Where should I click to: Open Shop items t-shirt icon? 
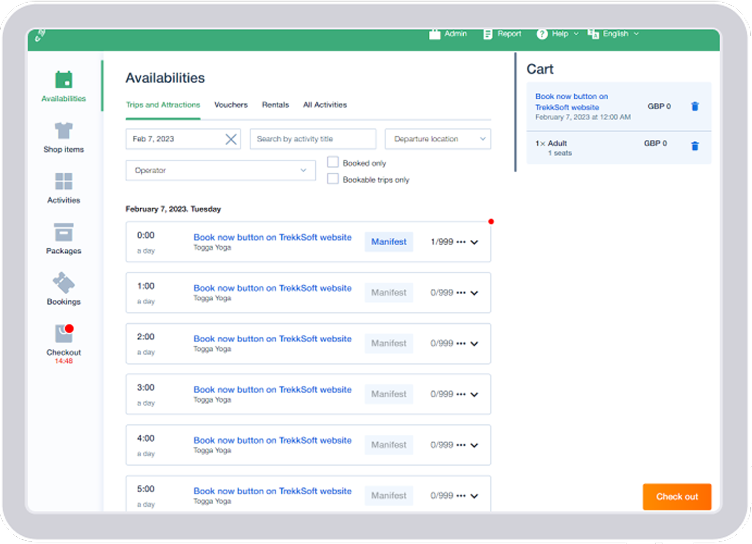(63, 131)
